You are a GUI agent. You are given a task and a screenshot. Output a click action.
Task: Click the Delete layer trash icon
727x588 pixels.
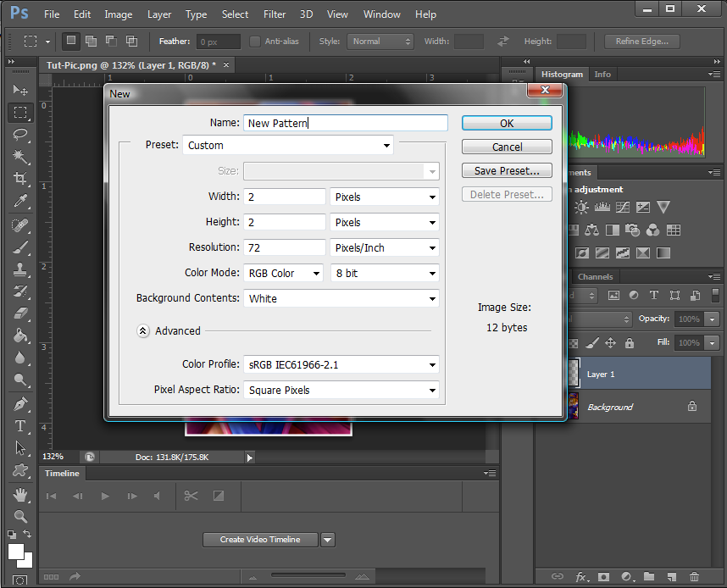(x=694, y=576)
